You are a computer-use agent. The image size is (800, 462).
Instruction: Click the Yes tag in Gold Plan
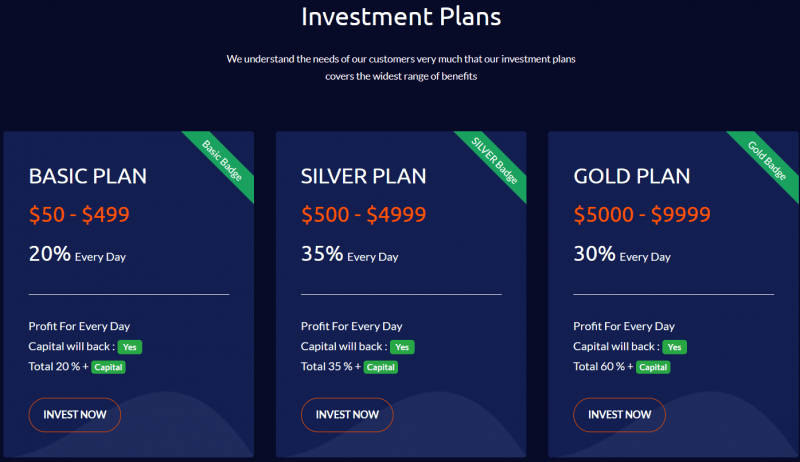tap(674, 347)
